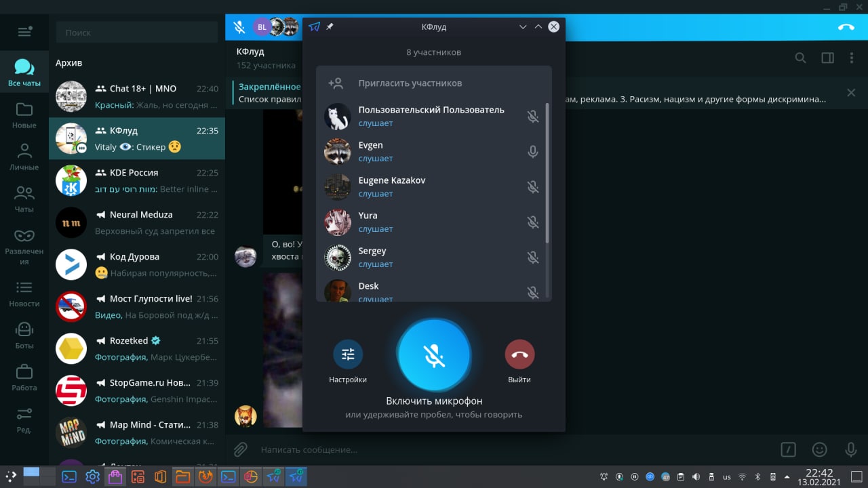Open the chat three-dots menu

click(852, 58)
